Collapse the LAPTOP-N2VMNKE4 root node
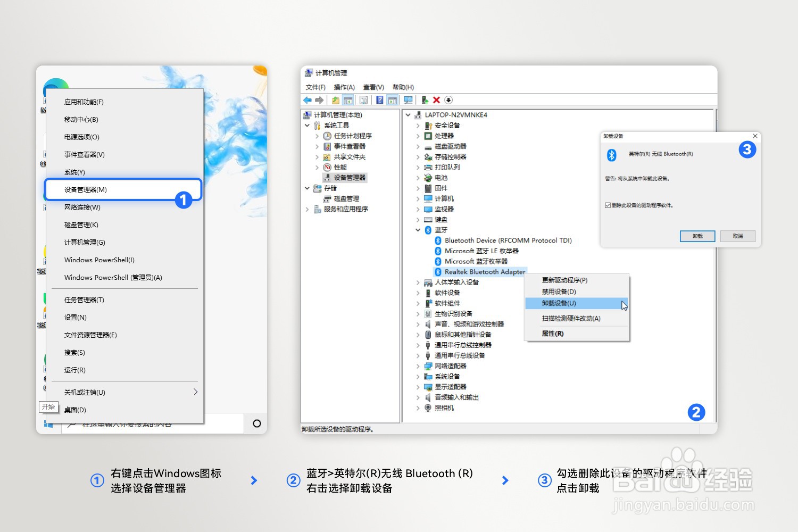Image resolution: width=798 pixels, height=532 pixels. 408,115
